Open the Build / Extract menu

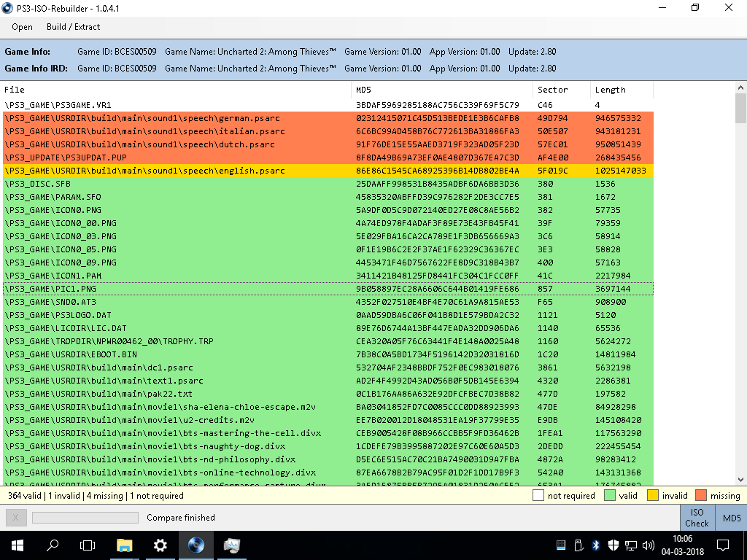click(x=74, y=27)
